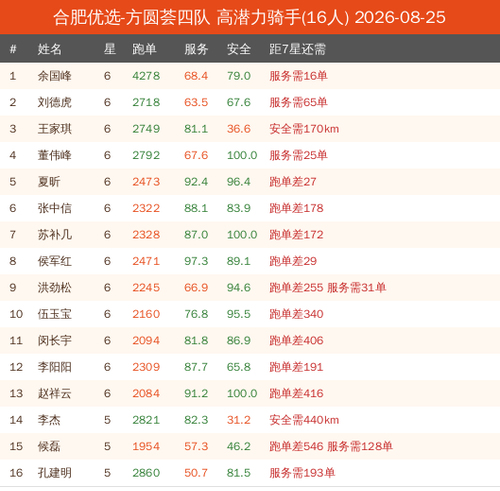The width and height of the screenshot is (500, 491).
Task: Click the 安全 column header
Action: [239, 49]
